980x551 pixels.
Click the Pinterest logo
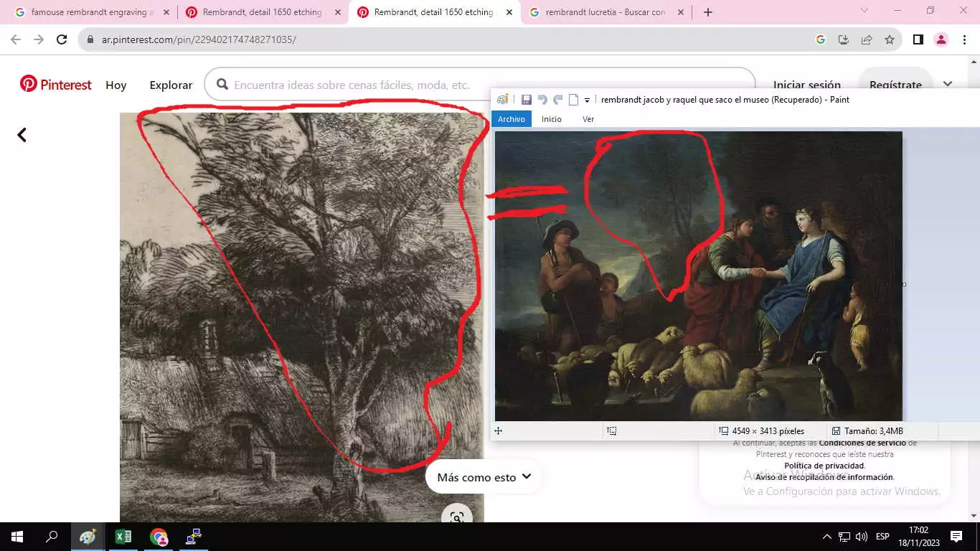click(x=56, y=85)
